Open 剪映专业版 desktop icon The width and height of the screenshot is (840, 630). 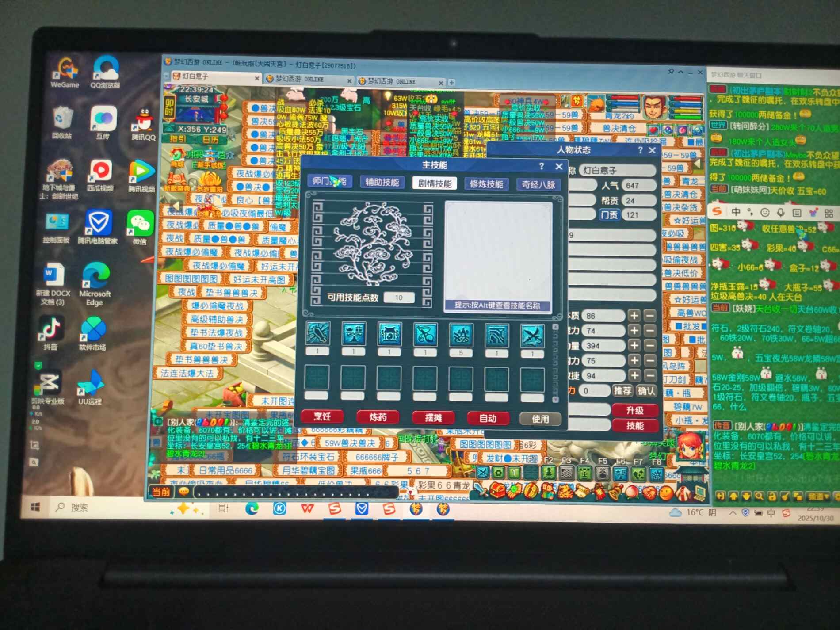tap(48, 387)
